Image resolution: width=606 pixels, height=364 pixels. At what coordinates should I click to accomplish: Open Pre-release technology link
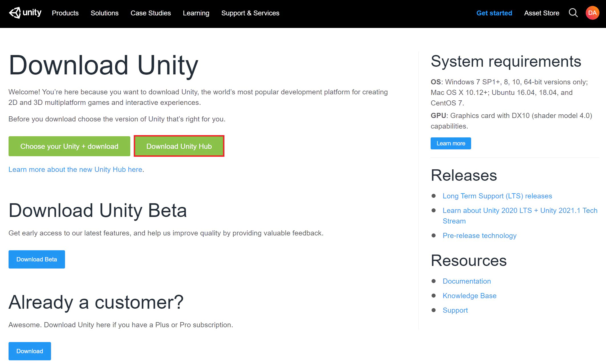coord(479,236)
